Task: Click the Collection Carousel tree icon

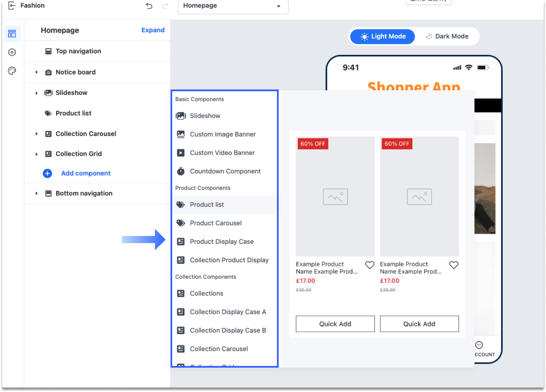Action: pyautogui.click(x=48, y=134)
